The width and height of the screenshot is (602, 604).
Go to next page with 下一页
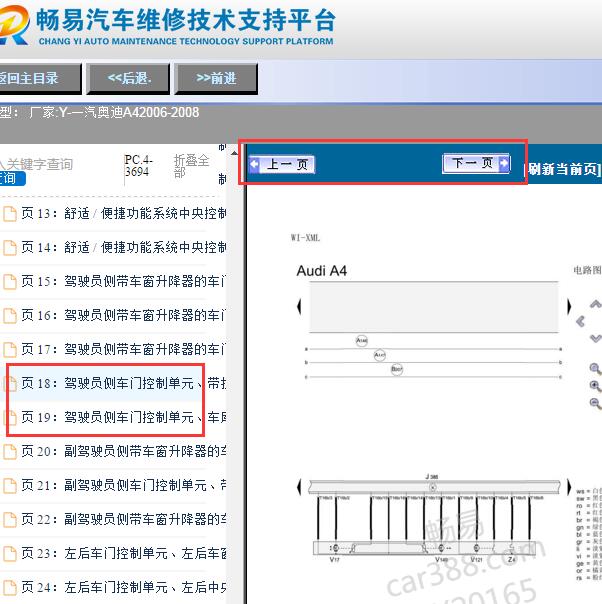476,163
